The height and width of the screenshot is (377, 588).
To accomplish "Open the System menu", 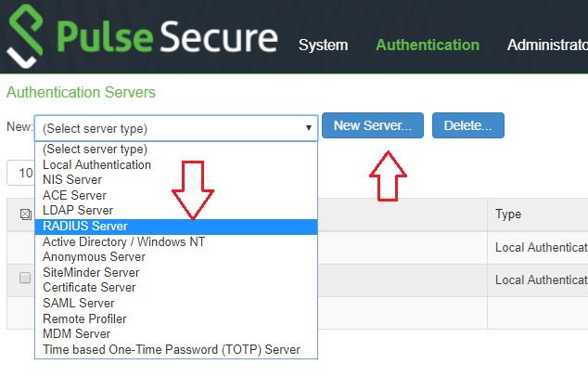I will click(x=323, y=45).
